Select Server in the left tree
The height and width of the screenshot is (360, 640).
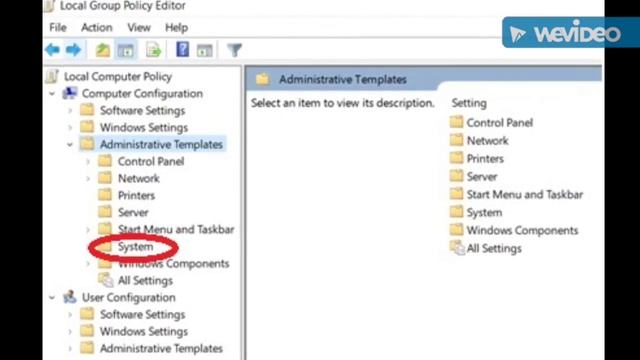click(133, 213)
